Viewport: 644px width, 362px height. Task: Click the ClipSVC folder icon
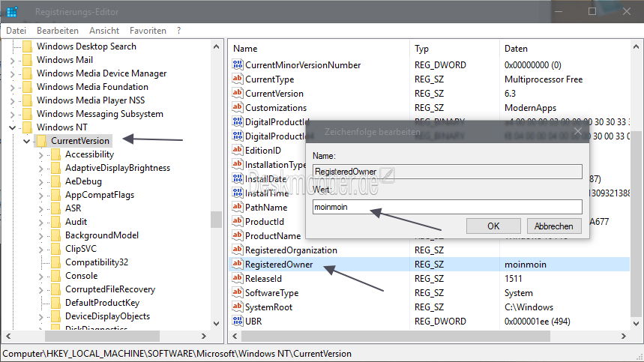coord(56,249)
